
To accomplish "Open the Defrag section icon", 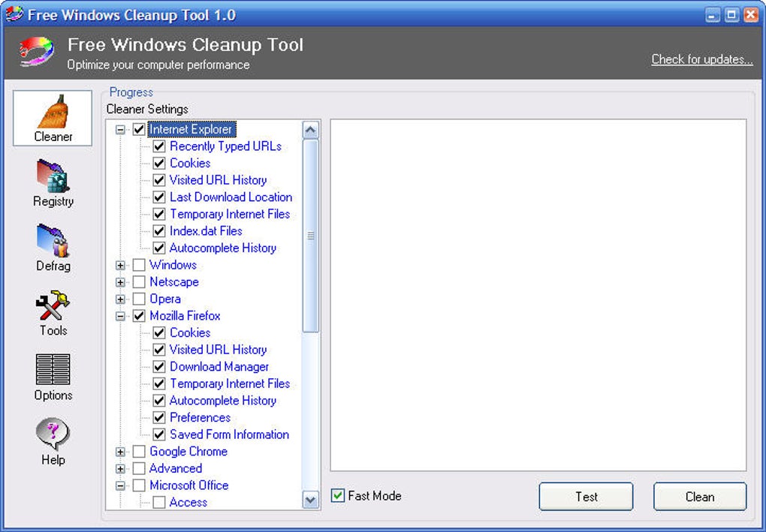I will point(53,241).
